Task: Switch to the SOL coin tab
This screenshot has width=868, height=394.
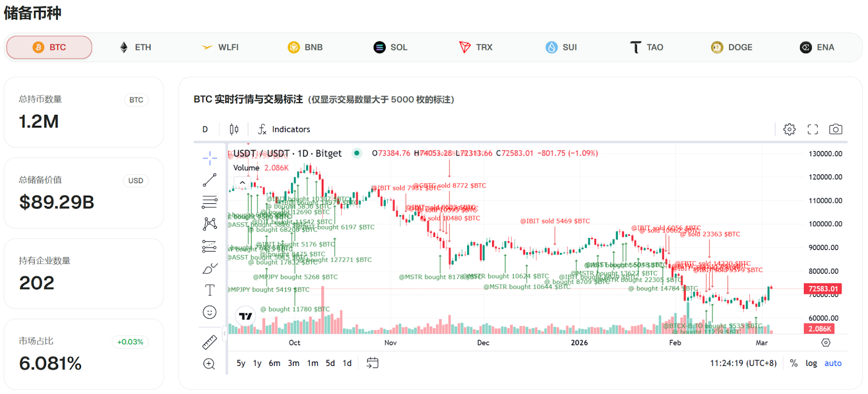Action: click(x=391, y=47)
